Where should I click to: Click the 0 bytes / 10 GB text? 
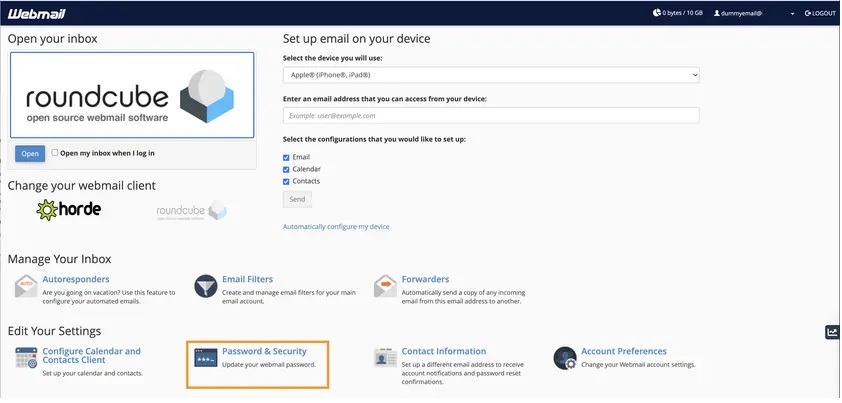coord(683,13)
